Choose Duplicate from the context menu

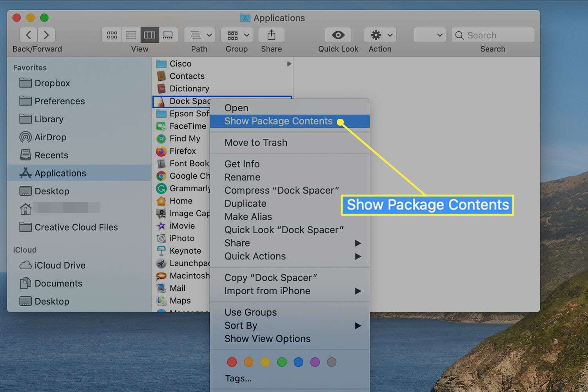pyautogui.click(x=290, y=203)
